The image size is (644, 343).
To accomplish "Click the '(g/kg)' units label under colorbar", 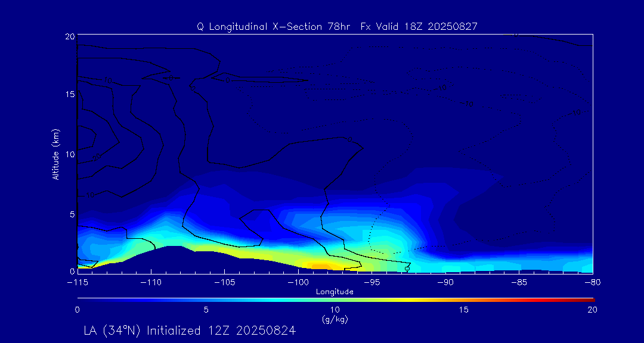I will click(335, 319).
